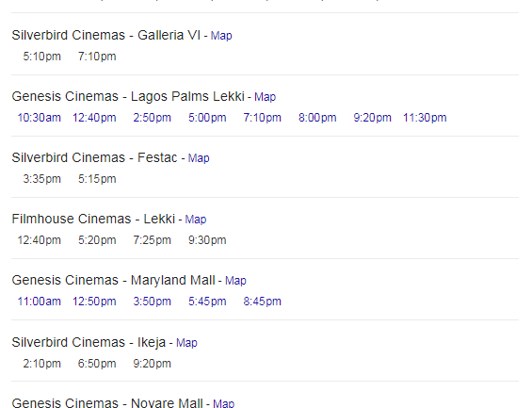Open Map link for Genesis Cinemas Lagos Palms Lekki
Image resolution: width=532 pixels, height=408 pixels.
(x=265, y=97)
